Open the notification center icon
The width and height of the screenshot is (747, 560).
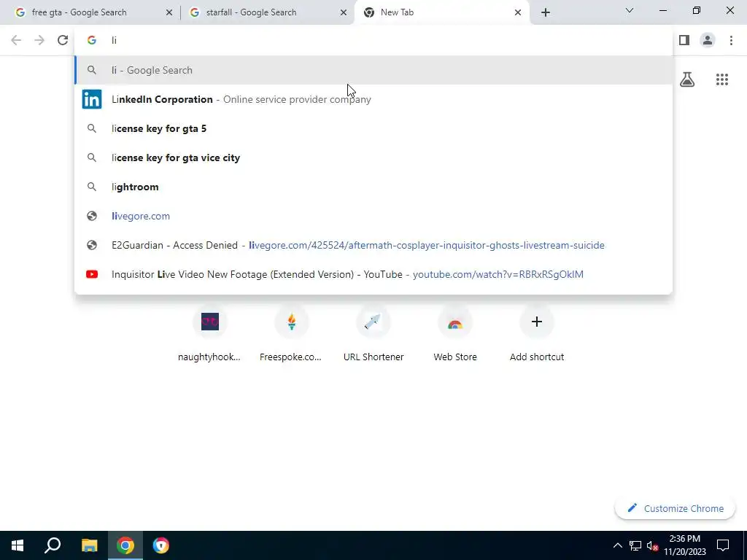[723, 545]
